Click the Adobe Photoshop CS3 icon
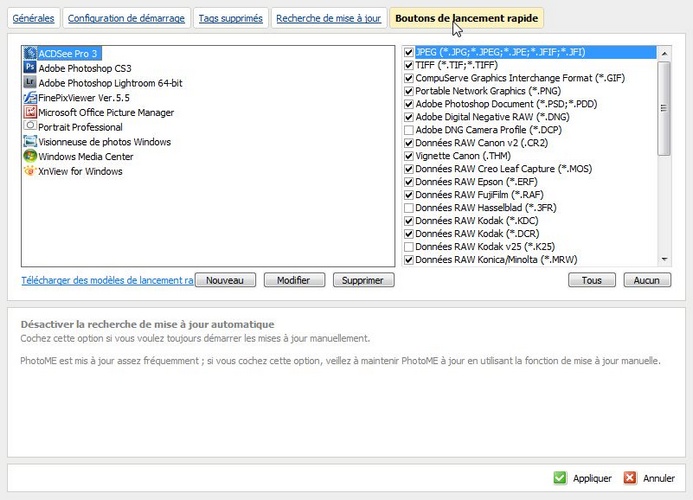The height and width of the screenshot is (500, 693). pyautogui.click(x=30, y=68)
